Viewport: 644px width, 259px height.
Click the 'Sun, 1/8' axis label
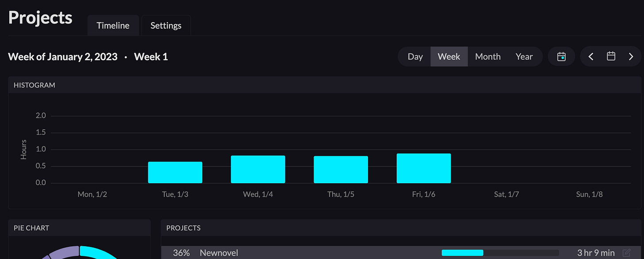(x=589, y=194)
